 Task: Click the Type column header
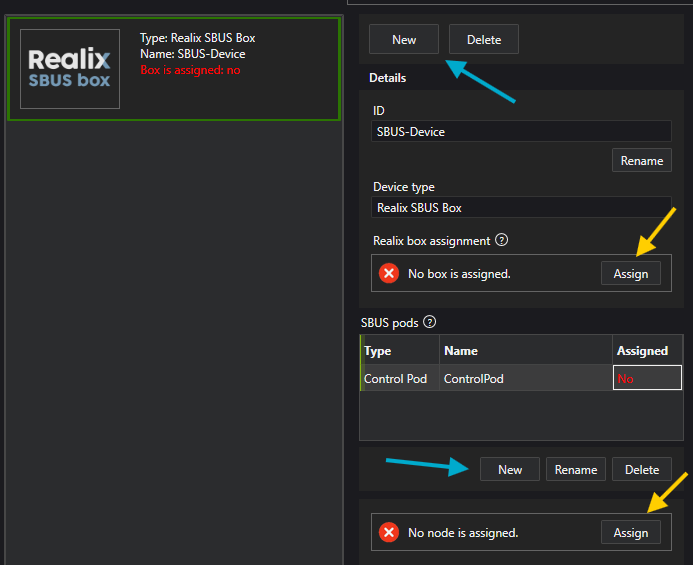click(400, 350)
